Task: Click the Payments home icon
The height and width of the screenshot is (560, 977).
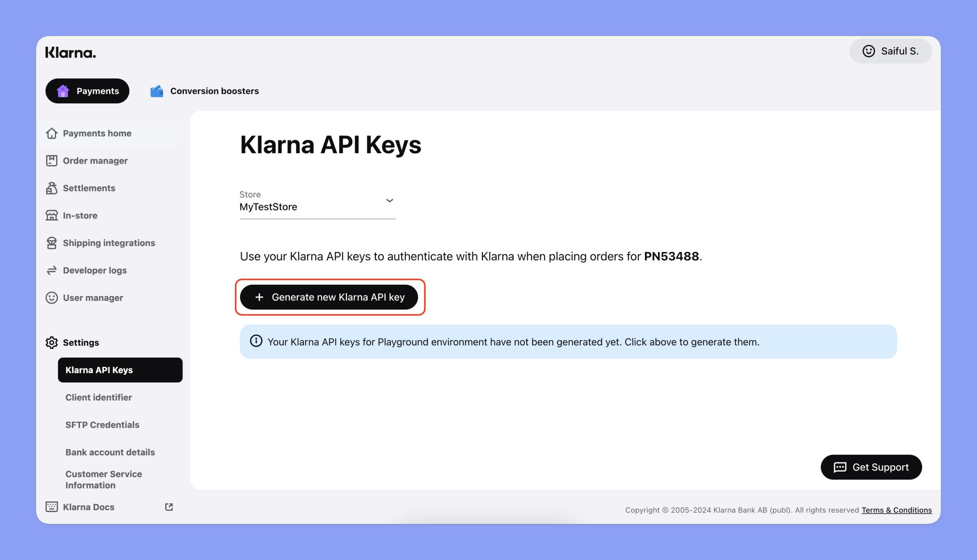Action: click(52, 133)
